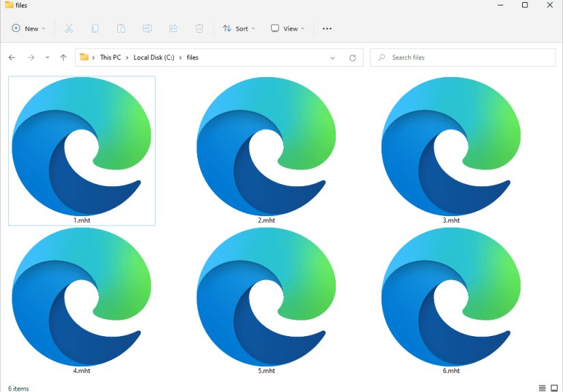Click the 3.mht file name label
This screenshot has height=392, width=563.
point(451,220)
